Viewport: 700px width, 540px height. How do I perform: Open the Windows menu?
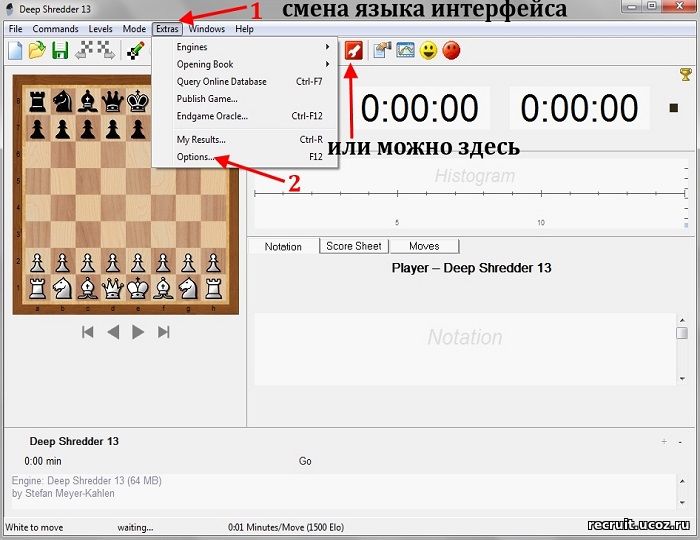pos(207,29)
